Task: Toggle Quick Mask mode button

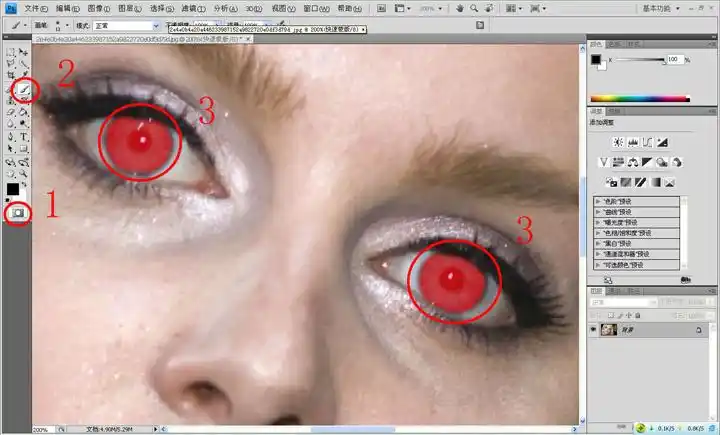Action: point(17,212)
